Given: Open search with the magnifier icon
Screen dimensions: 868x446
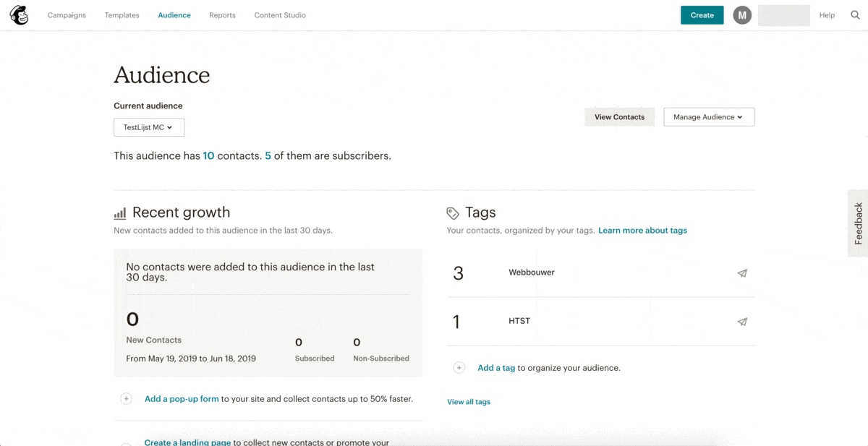Looking at the screenshot, I should coord(855,15).
